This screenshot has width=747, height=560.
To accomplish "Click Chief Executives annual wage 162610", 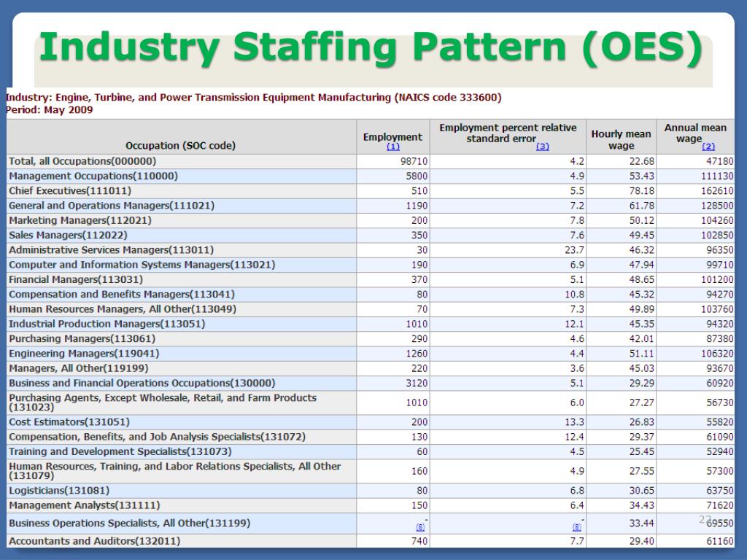I will [x=717, y=191].
